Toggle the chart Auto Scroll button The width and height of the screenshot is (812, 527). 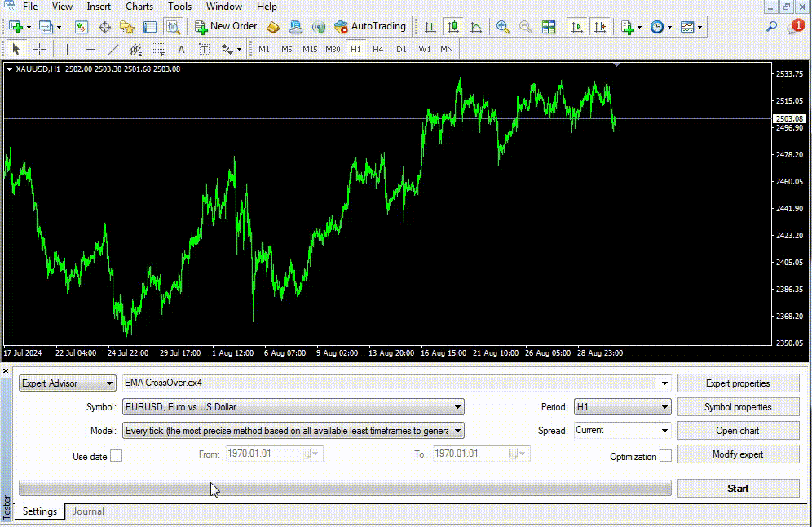(x=577, y=27)
